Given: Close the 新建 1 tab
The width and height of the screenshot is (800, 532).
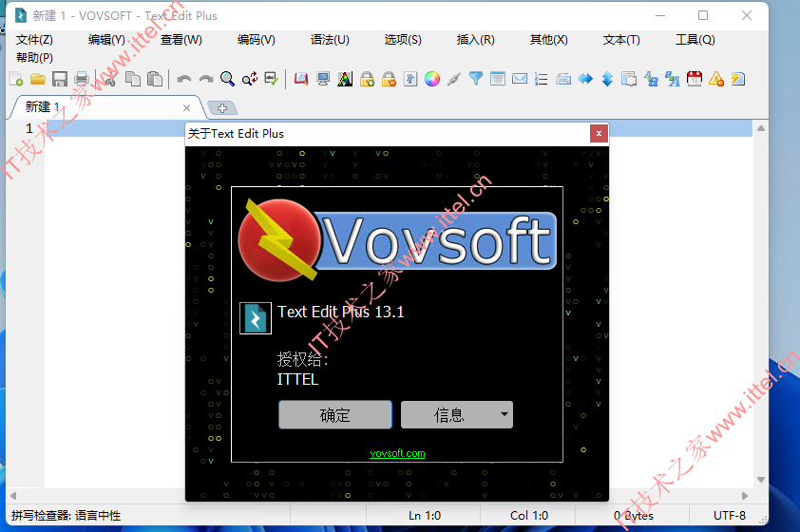Looking at the screenshot, I should tap(187, 108).
